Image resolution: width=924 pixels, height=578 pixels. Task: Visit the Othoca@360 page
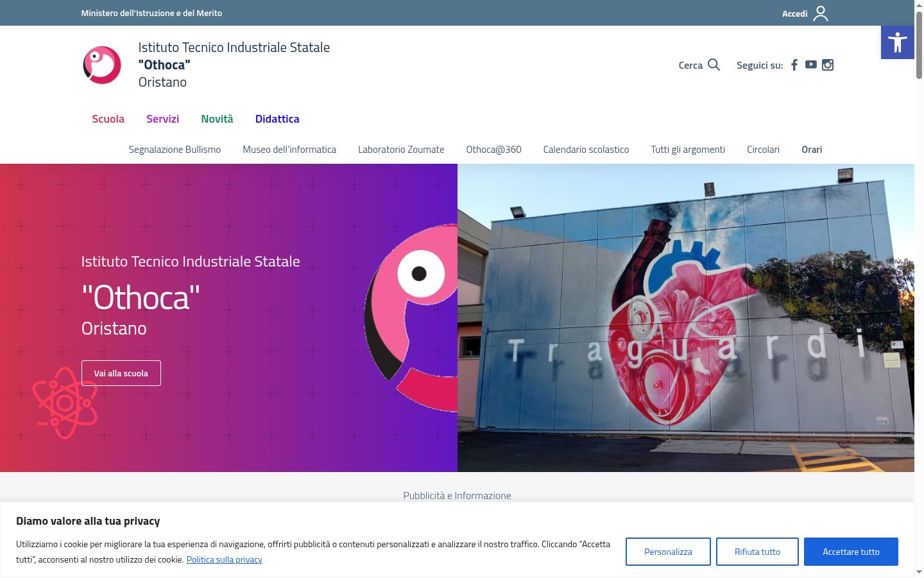pos(493,150)
